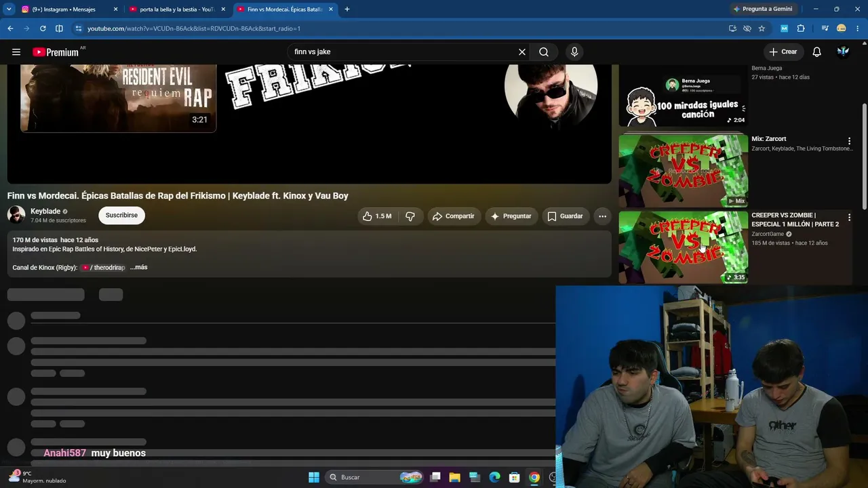Open Chrome extensions puzzle icon

click(801, 28)
